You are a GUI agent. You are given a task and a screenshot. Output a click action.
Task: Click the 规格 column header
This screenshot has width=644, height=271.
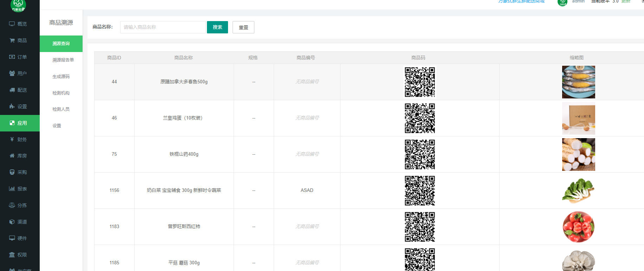tap(253, 58)
